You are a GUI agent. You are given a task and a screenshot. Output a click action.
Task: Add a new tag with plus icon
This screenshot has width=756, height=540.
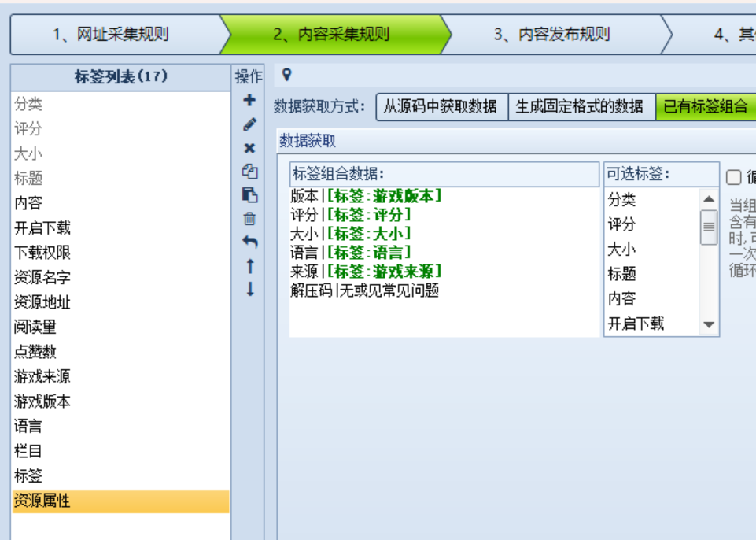[x=249, y=100]
